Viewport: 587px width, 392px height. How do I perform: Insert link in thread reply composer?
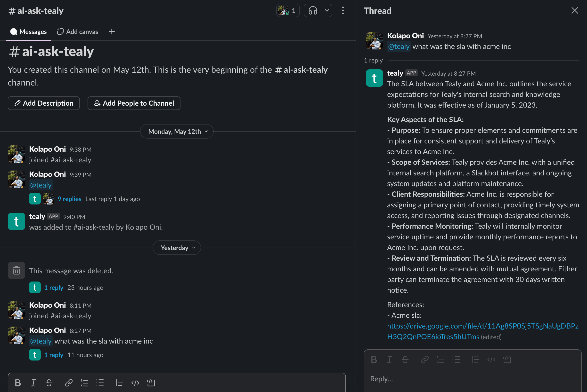click(425, 360)
